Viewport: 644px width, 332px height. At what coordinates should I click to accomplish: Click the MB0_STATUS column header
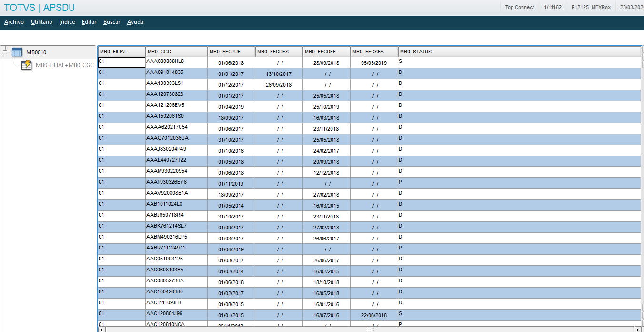(x=519, y=52)
